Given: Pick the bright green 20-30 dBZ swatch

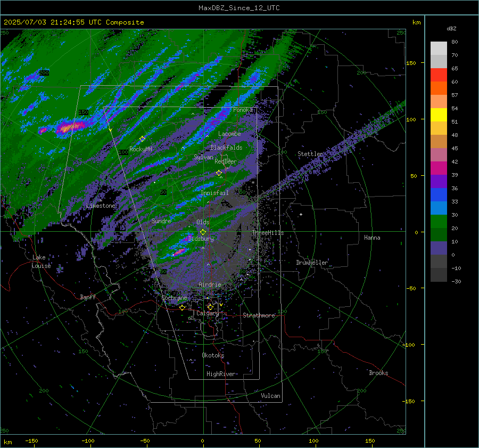Looking at the screenshot, I should [439, 222].
